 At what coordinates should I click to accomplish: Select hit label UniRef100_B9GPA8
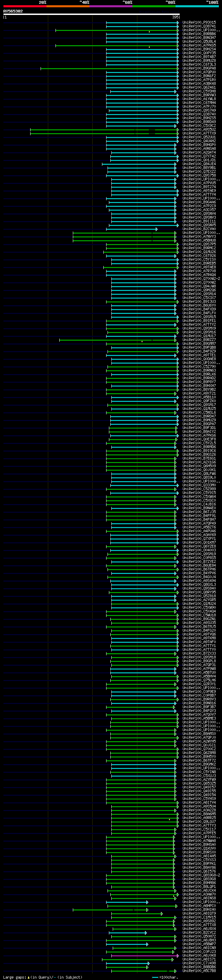199,68
